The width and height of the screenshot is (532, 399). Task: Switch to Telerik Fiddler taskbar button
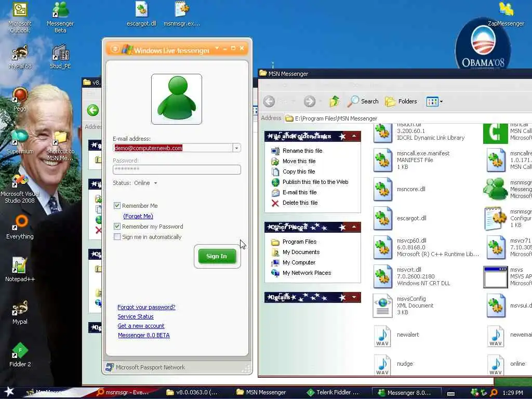(x=333, y=392)
